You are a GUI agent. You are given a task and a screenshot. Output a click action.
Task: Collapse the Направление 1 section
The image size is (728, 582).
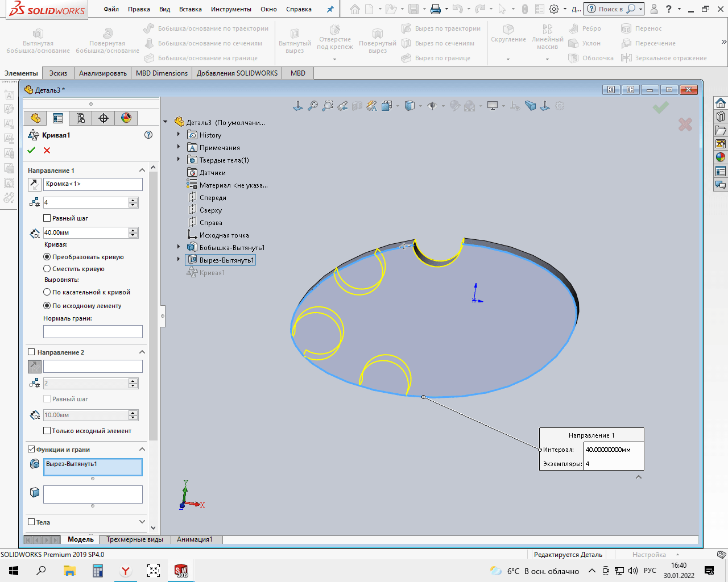142,171
